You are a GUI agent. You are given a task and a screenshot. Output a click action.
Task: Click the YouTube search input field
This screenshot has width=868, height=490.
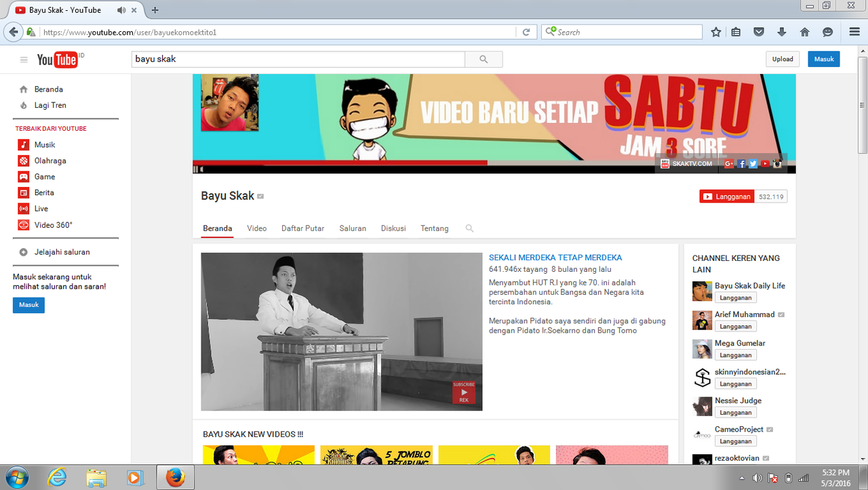coord(298,59)
